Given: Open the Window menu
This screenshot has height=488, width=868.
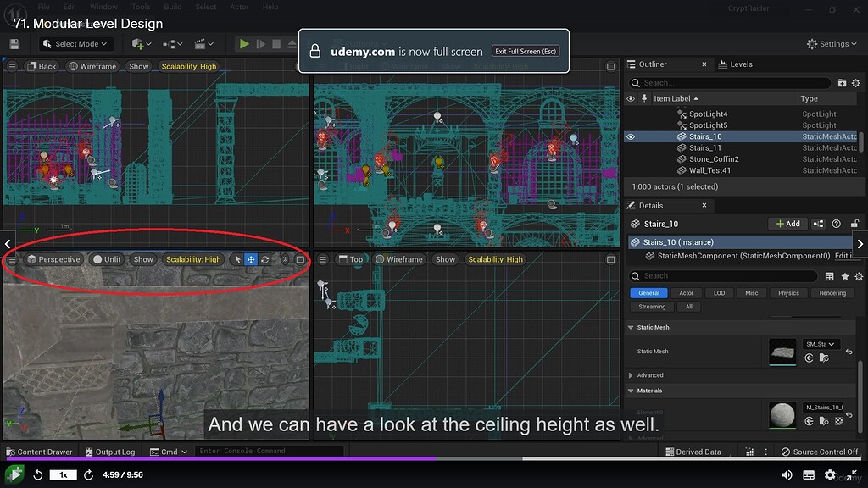Looking at the screenshot, I should (x=103, y=8).
